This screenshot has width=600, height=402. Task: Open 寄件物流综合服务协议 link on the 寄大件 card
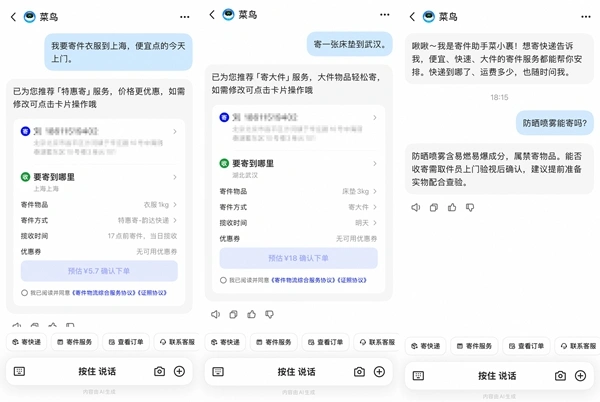[x=303, y=280]
